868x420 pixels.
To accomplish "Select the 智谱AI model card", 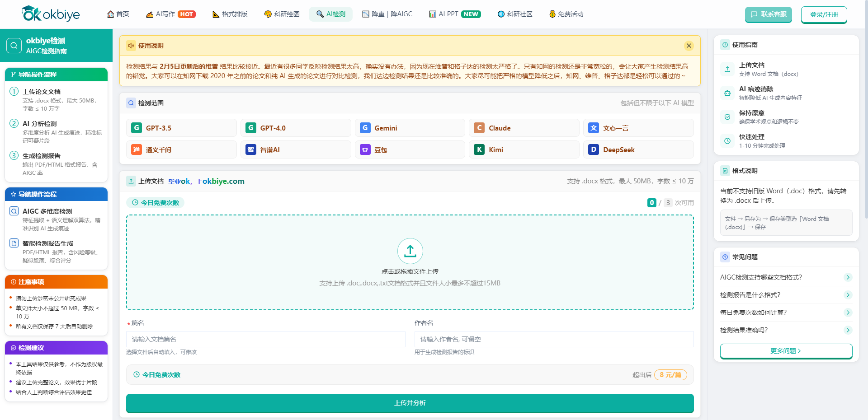I will [x=296, y=149].
